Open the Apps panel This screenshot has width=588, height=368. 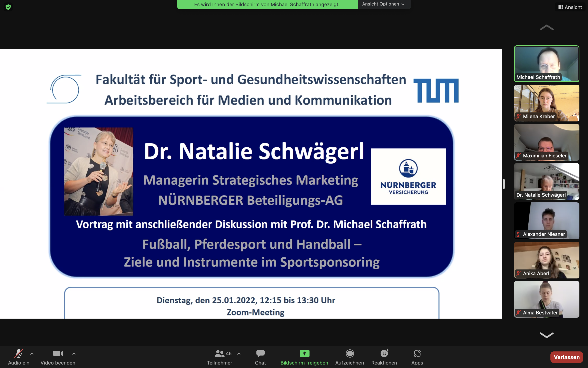tap(417, 357)
